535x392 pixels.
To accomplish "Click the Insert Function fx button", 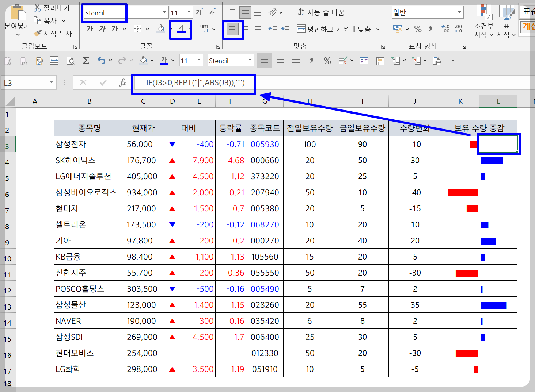I will [x=123, y=83].
